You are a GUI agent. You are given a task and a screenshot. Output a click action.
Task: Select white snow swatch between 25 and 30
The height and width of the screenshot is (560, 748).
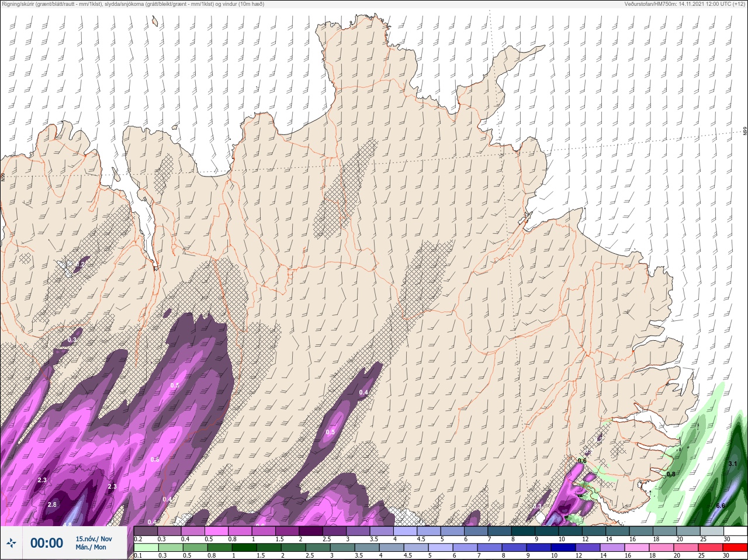coord(712,531)
